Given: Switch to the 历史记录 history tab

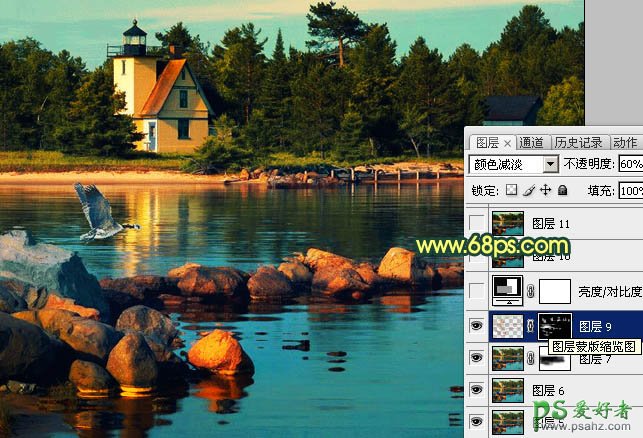Looking at the screenshot, I should click(x=578, y=142).
